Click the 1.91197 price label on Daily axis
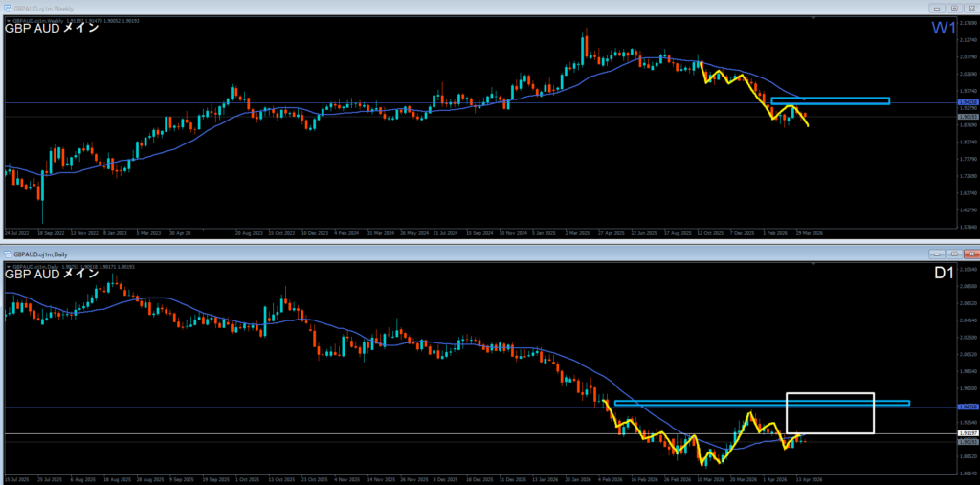This screenshot has width=980, height=485. point(968,433)
